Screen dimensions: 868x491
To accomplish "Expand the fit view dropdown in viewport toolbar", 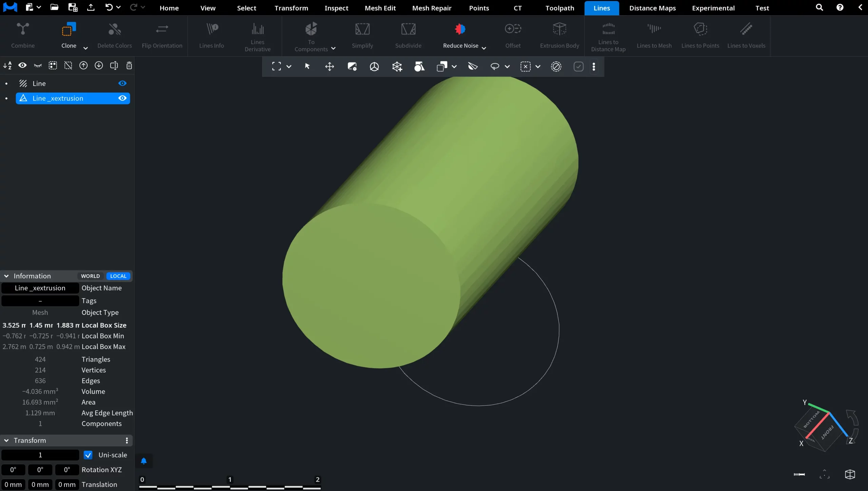I will tap(289, 67).
